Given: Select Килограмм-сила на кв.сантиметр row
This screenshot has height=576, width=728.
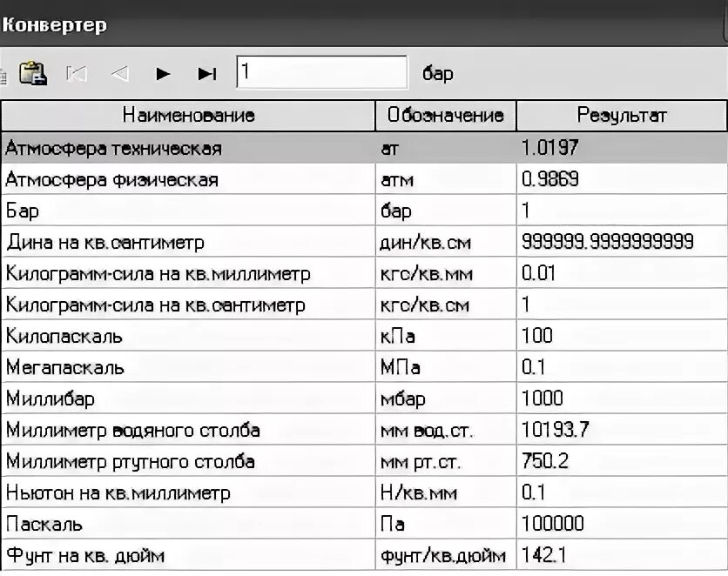Looking at the screenshot, I should (x=364, y=305).
